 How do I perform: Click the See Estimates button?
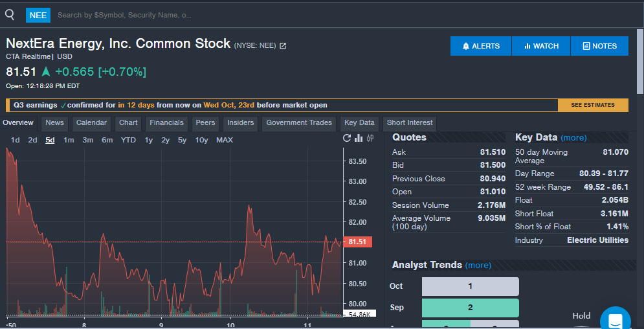(x=593, y=105)
